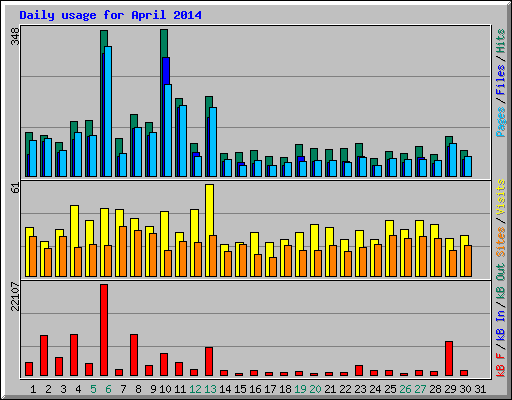Click day 25 on the x-axis
The image size is (512, 400).
pos(390,389)
